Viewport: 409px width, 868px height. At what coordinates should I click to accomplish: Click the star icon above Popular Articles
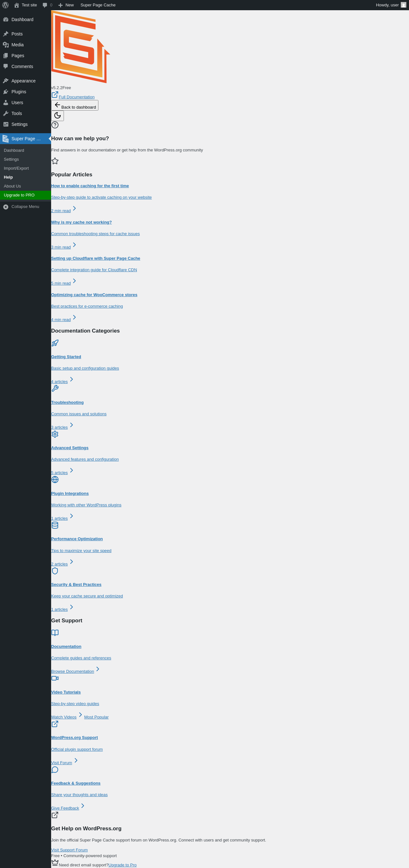click(x=55, y=161)
